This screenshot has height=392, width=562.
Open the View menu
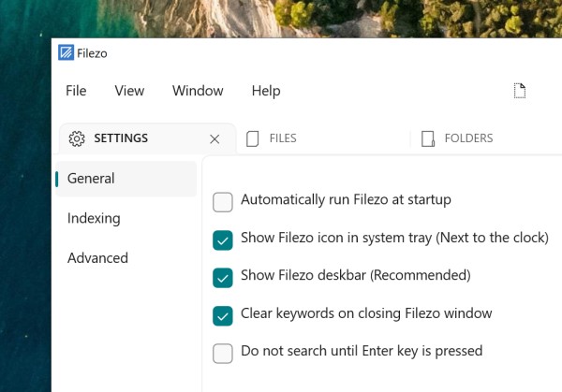[129, 91]
